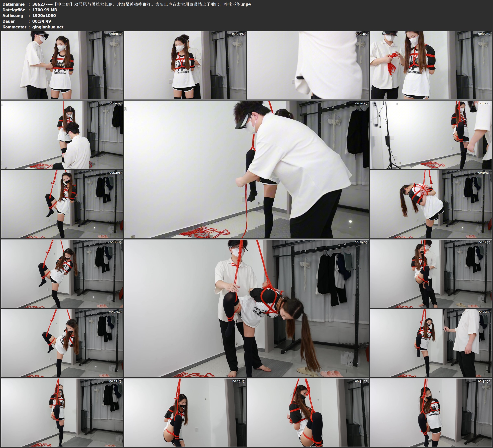The image size is (493, 448).
Task: Click the frame stamped 00:07:19
Action: [x=431, y=65]
